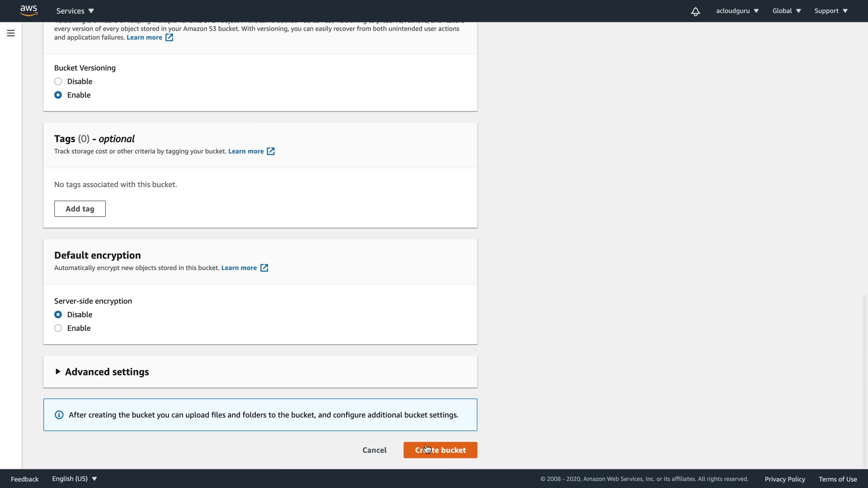
Task: Select Enable for Server-side encryption
Action: (58, 328)
